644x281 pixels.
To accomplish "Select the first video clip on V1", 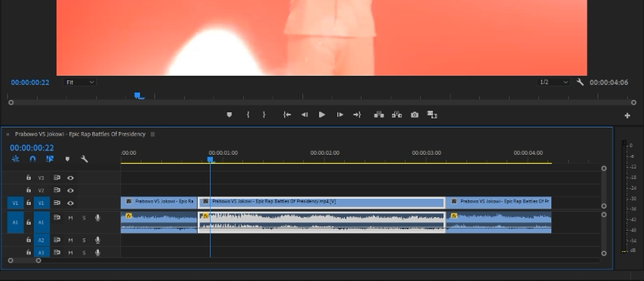I will [x=159, y=203].
